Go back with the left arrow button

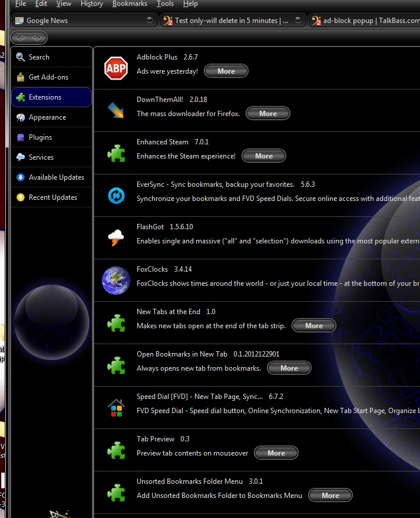tap(21, 38)
